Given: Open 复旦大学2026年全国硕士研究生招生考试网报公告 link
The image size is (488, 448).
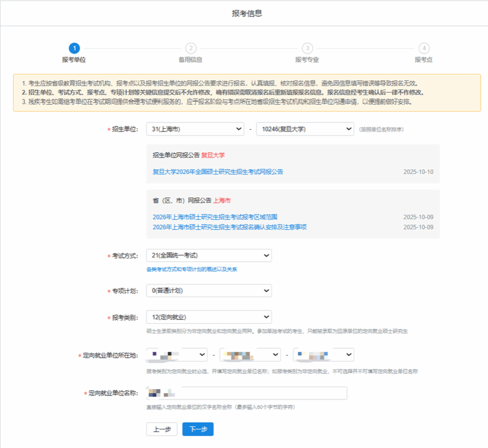Looking at the screenshot, I should click(x=218, y=172).
